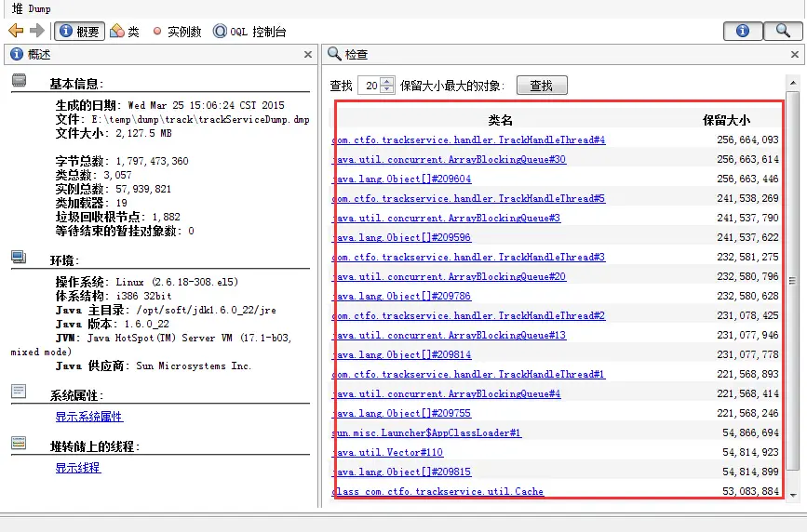The height and width of the screenshot is (532, 807).
Task: Click the back arrow toolbar icon
Action: click(17, 31)
